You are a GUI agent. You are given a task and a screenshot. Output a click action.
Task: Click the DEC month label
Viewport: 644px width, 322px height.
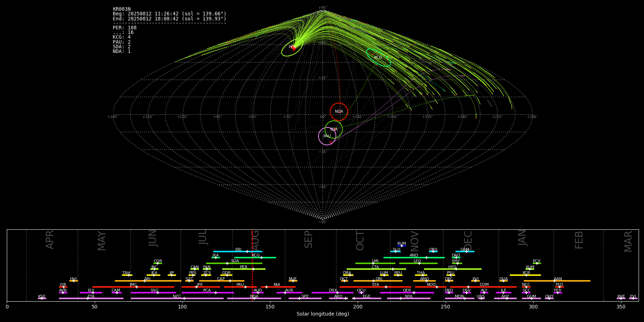pyautogui.click(x=468, y=241)
